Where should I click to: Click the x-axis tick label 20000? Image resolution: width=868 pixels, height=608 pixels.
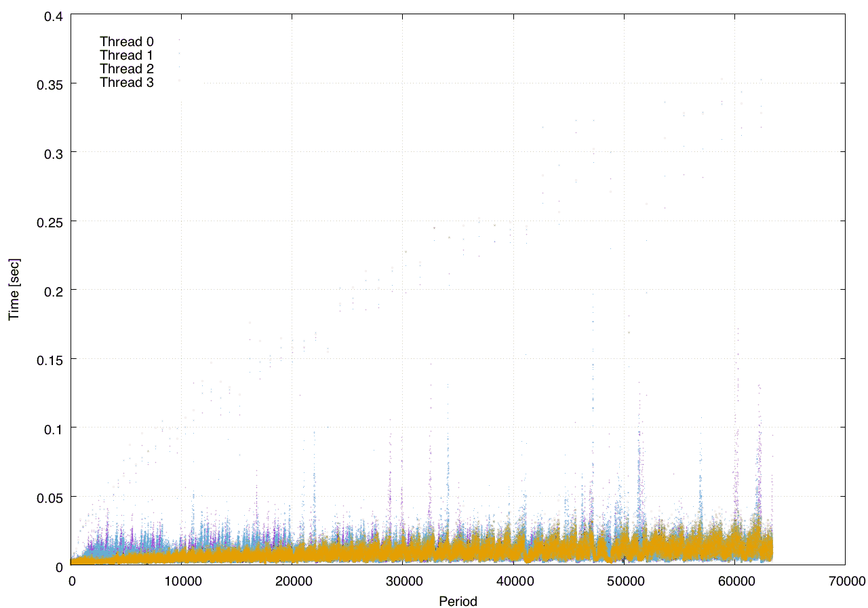click(292, 580)
